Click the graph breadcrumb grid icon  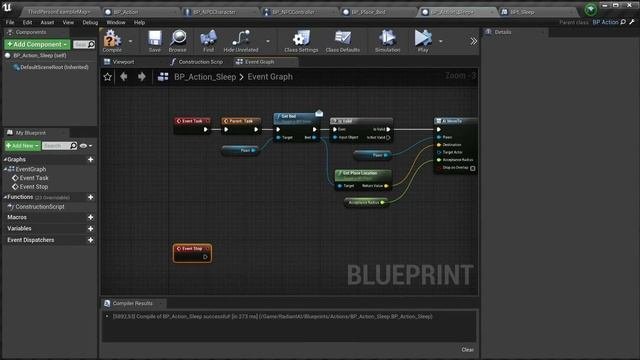pyautogui.click(x=163, y=77)
